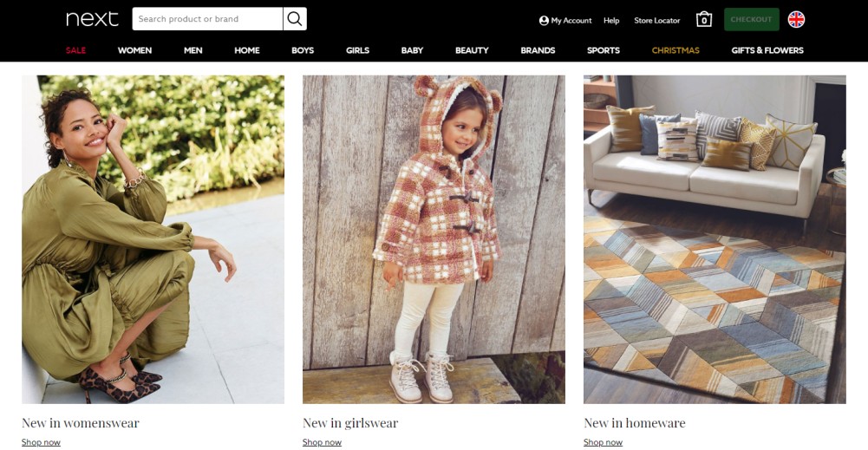Click Shop now under New in girlswear
Screen dimensions: 868x450
pyautogui.click(x=322, y=442)
